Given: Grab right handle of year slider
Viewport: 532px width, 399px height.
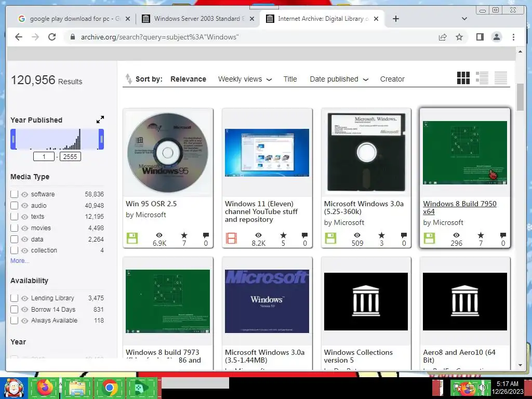Looking at the screenshot, I should (101, 139).
